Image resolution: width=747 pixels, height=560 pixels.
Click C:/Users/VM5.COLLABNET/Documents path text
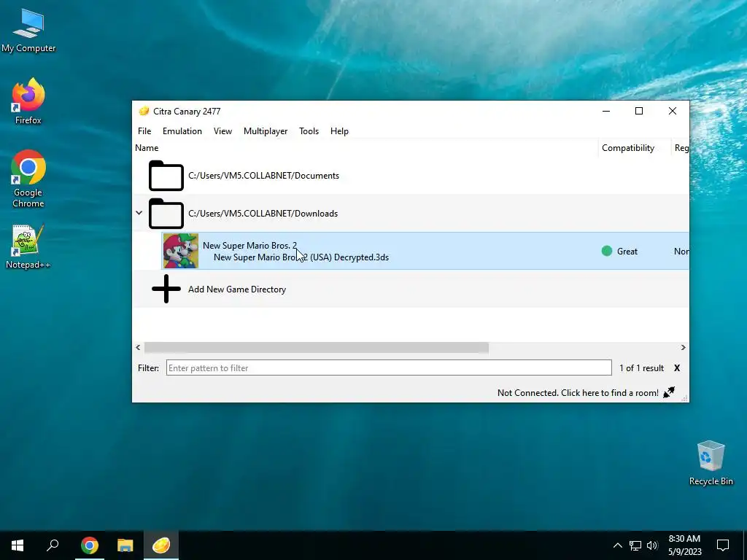click(263, 176)
